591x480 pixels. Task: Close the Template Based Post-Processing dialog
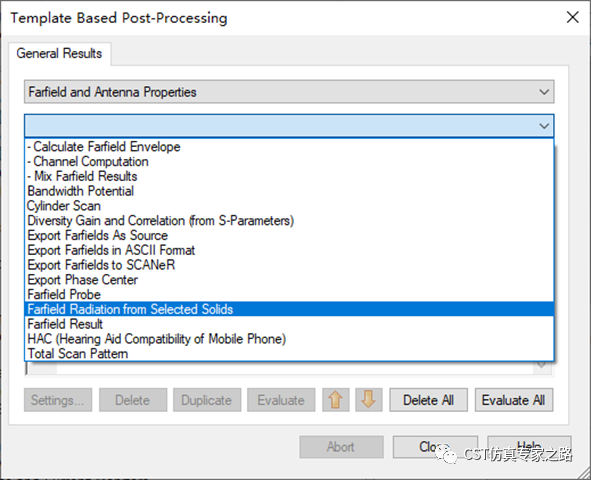[573, 17]
